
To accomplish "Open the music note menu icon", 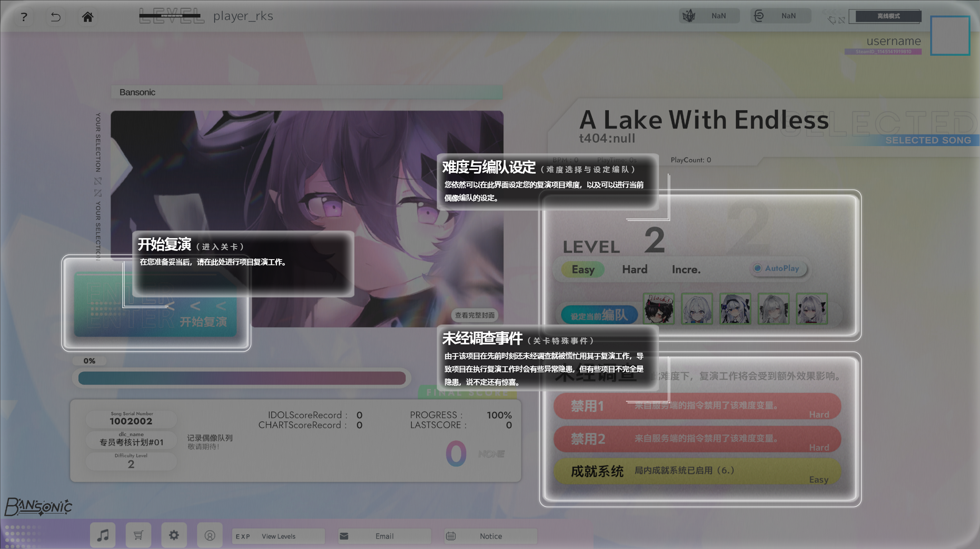I will tap(103, 535).
